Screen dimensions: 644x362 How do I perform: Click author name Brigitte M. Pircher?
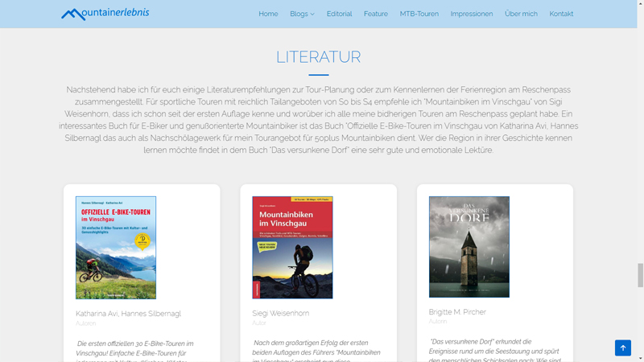click(x=457, y=312)
